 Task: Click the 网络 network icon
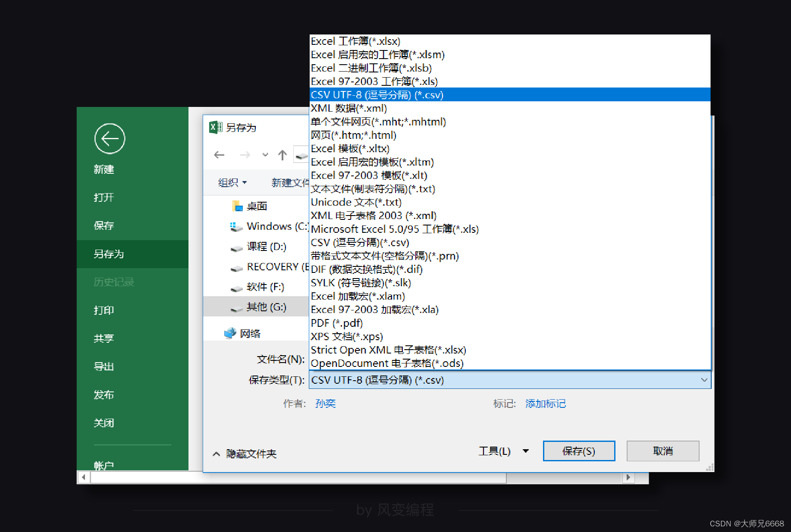click(230, 333)
